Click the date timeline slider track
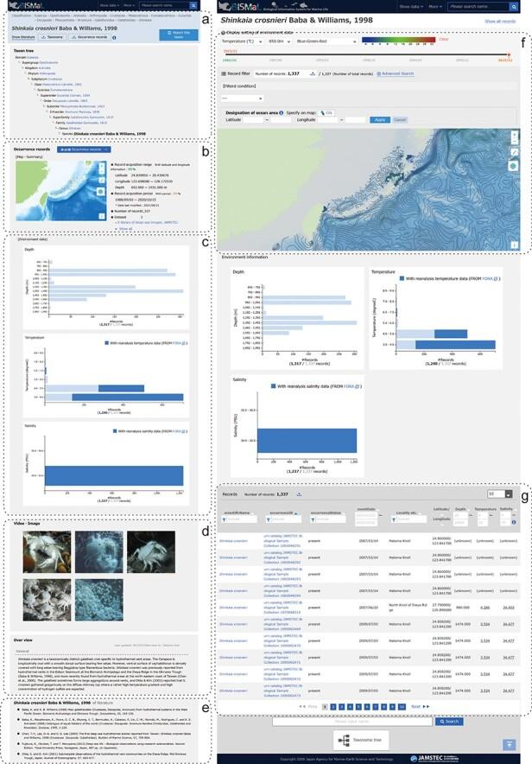 (371, 54)
